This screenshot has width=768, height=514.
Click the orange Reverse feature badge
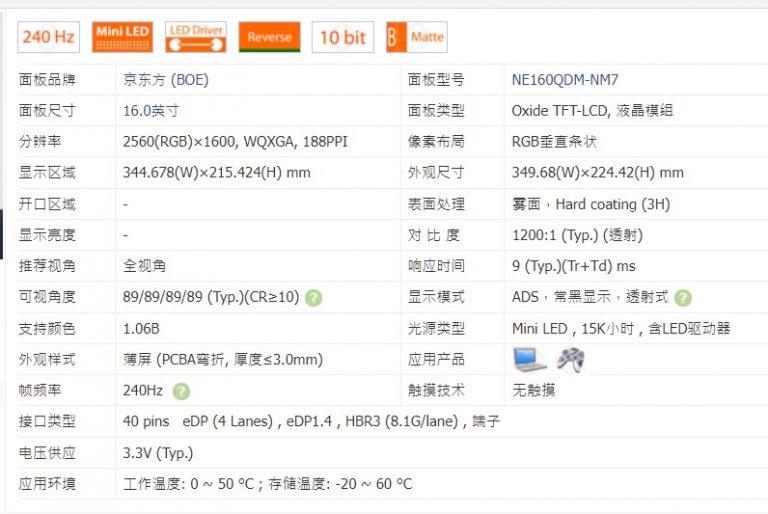coord(269,37)
